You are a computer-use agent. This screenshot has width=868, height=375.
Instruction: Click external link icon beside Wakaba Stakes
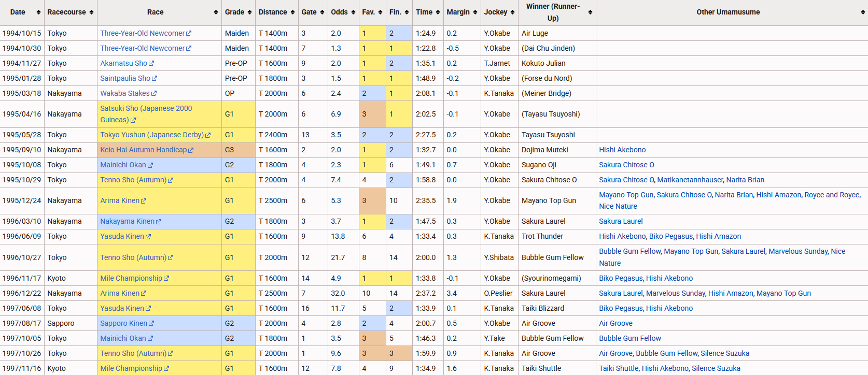pos(154,94)
